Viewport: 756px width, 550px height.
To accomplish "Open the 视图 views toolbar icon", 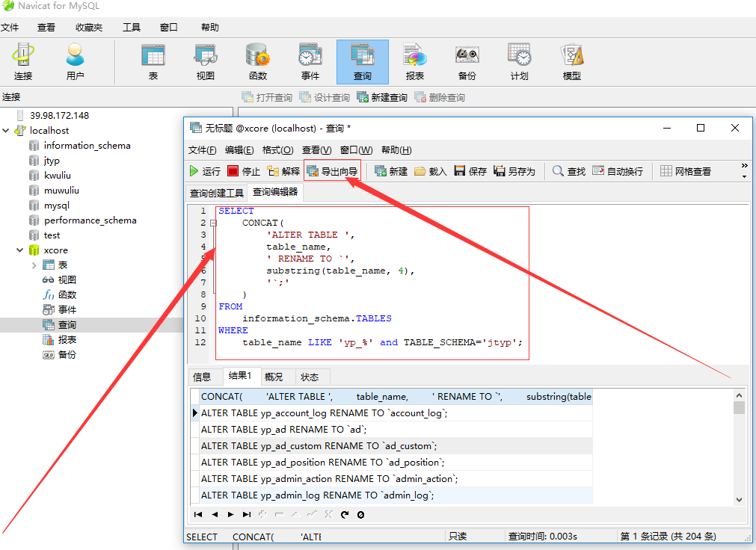I will pos(206,62).
